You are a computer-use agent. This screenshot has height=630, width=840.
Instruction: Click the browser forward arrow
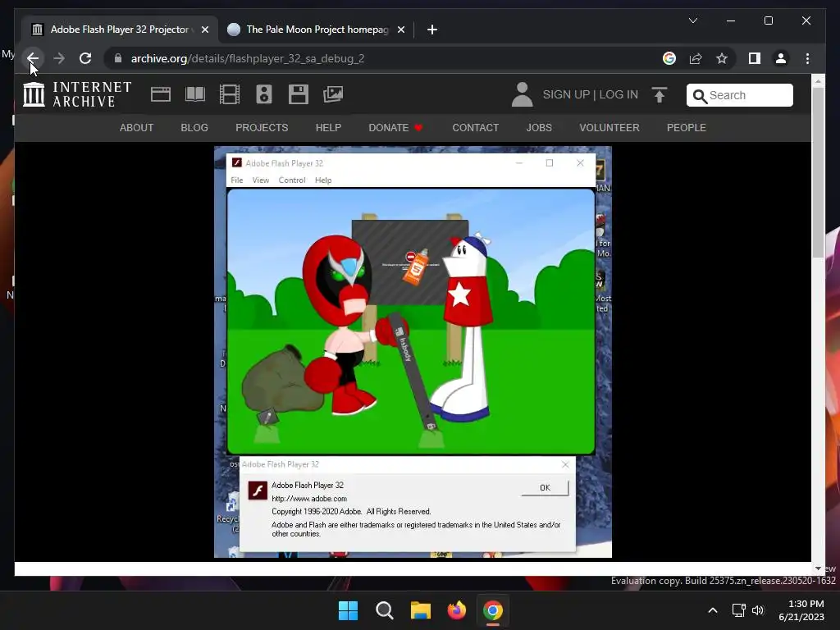[x=59, y=58]
